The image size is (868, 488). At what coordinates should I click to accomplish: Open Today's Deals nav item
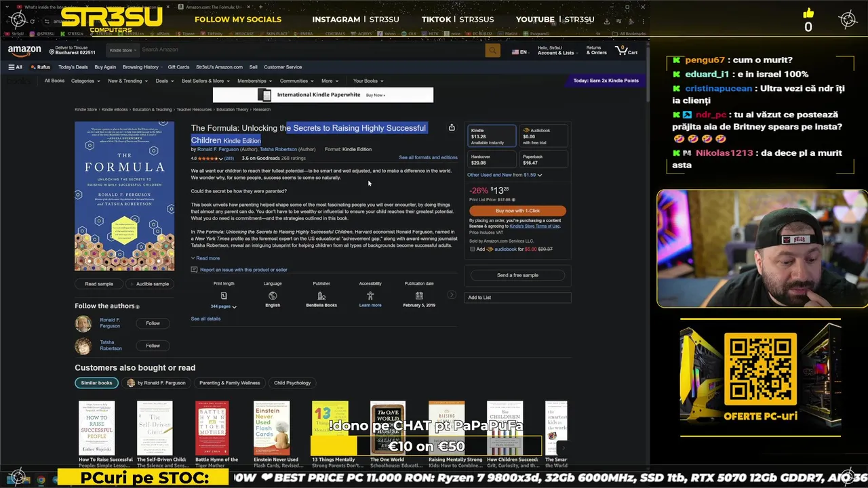tap(73, 67)
